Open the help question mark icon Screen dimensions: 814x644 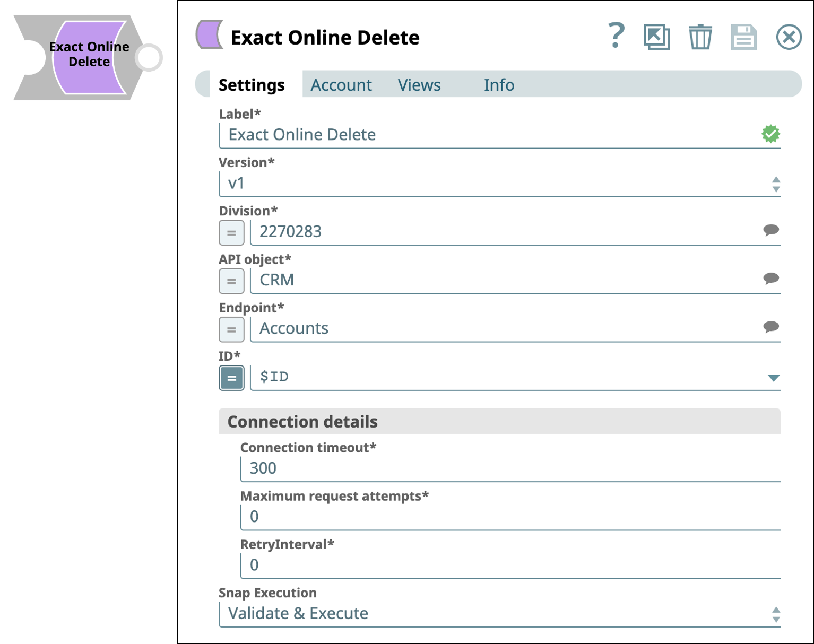click(616, 36)
